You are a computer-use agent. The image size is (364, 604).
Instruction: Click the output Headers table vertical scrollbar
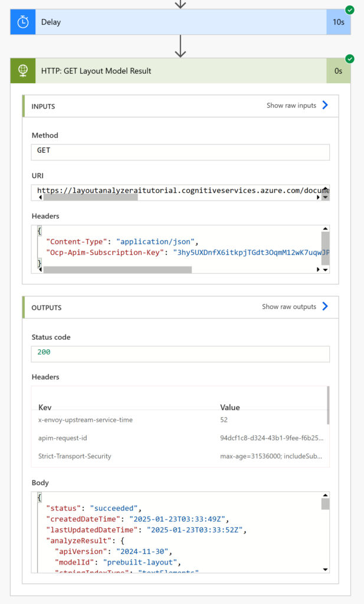(x=328, y=405)
